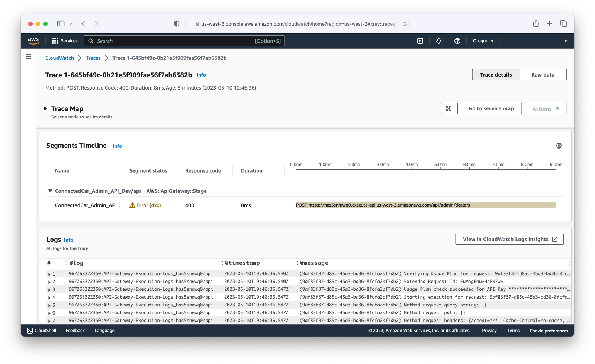Screen dimensions: 595x364
Task: Expand log row 1
Action: 49,274
